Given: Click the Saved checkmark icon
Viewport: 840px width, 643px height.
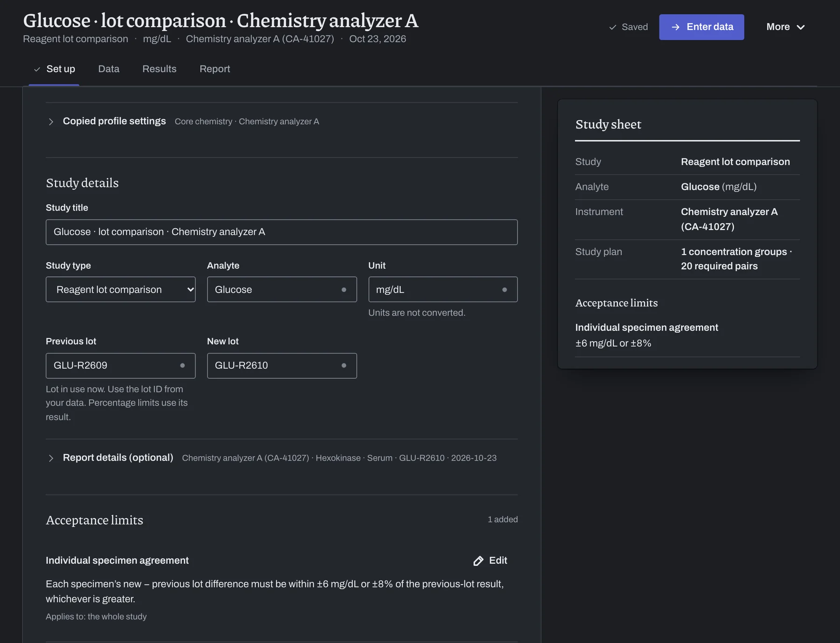Looking at the screenshot, I should (x=613, y=27).
